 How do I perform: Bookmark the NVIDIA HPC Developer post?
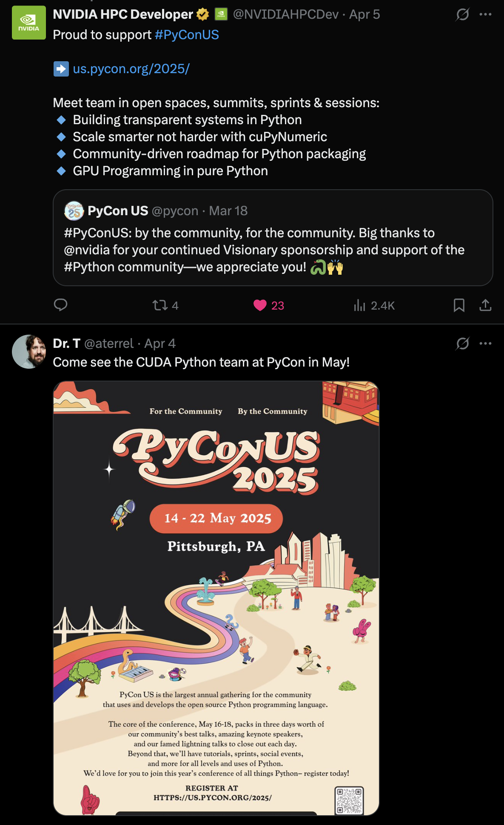pos(459,305)
